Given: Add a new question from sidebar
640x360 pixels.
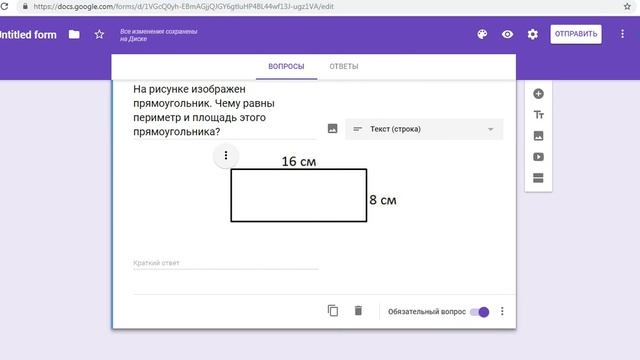Looking at the screenshot, I should click(538, 94).
